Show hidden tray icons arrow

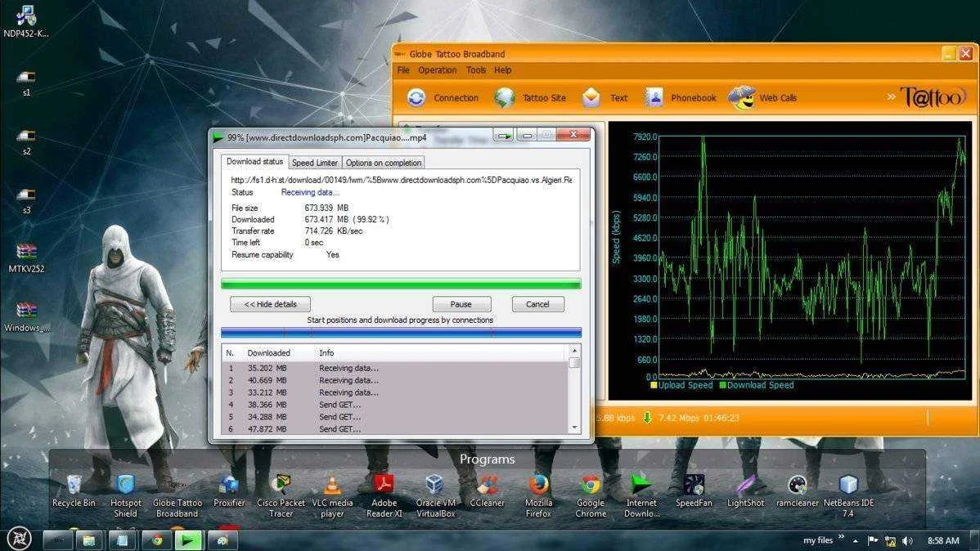[855, 541]
